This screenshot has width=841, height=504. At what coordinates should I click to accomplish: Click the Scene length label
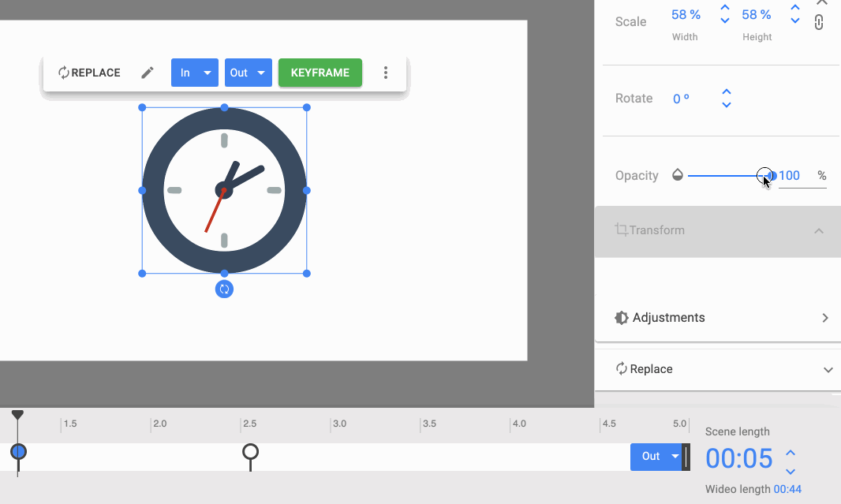[738, 431]
